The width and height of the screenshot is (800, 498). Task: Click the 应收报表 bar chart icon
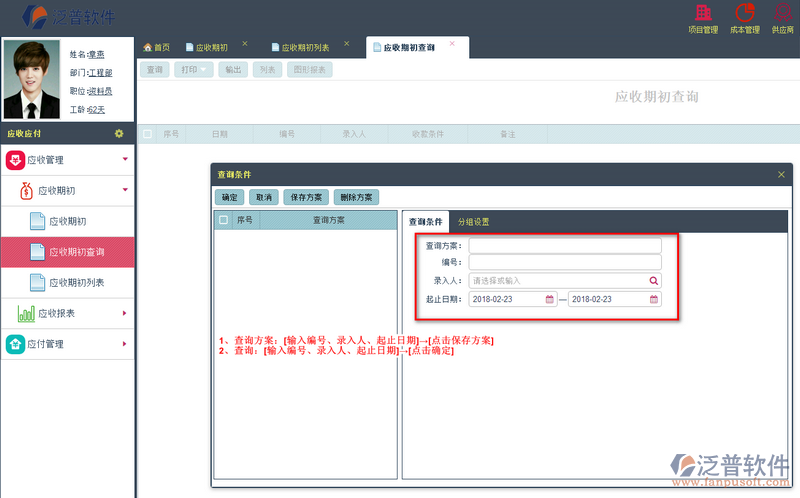tap(26, 313)
